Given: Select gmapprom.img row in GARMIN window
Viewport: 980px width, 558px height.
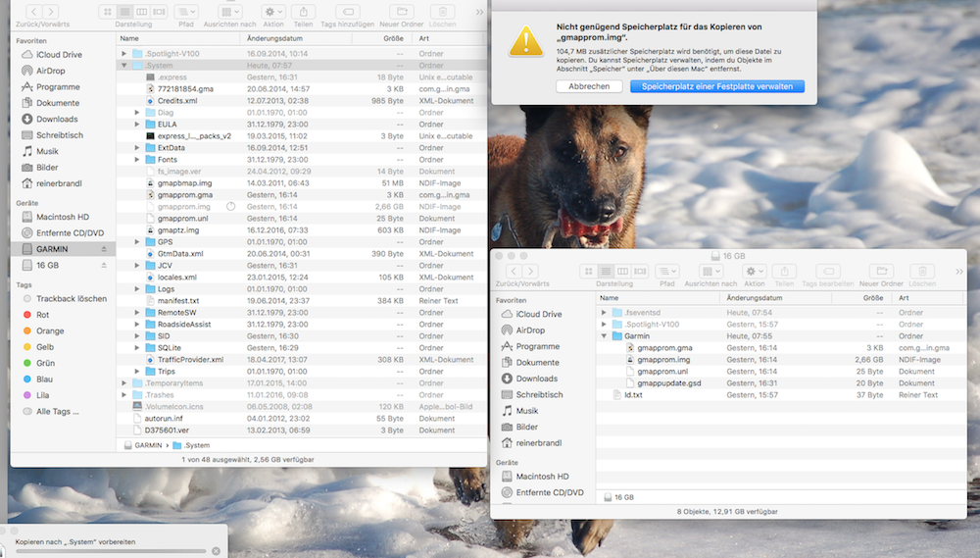Looking at the screenshot, I should [301, 207].
